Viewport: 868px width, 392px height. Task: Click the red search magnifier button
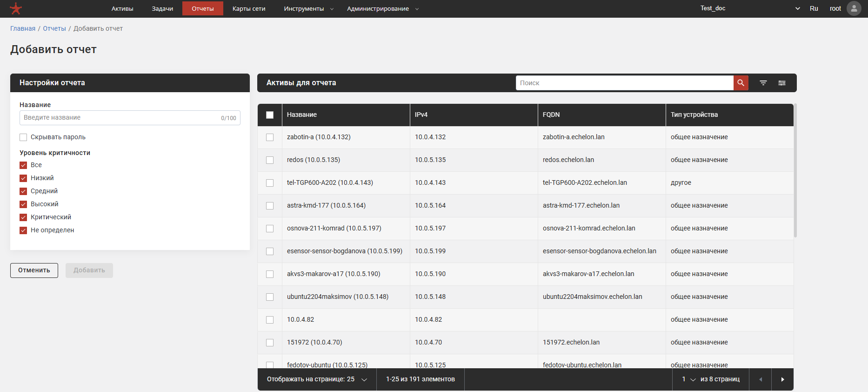741,83
